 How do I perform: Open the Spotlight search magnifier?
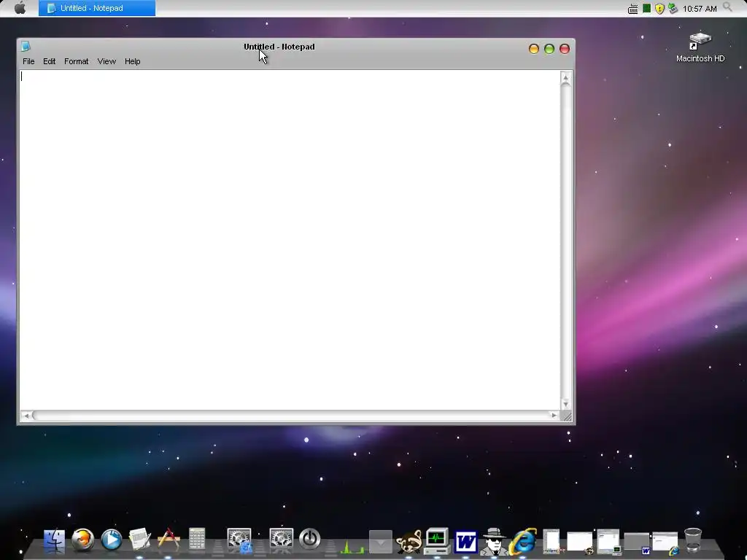point(727,7)
